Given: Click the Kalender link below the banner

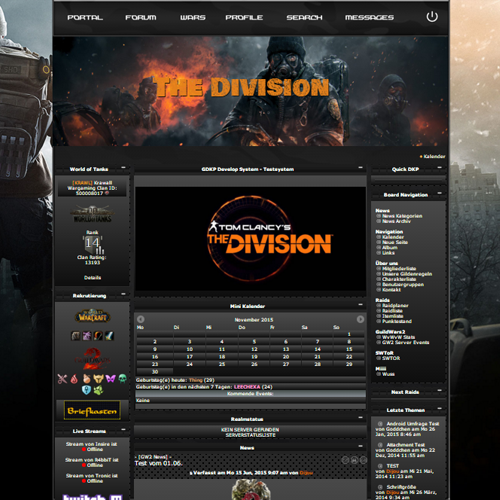Looking at the screenshot, I should tap(434, 156).
